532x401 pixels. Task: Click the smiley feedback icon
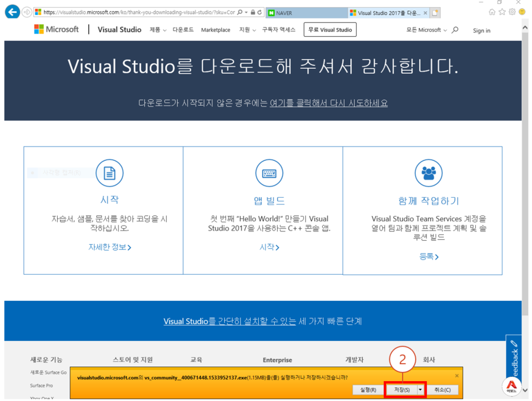click(x=522, y=12)
